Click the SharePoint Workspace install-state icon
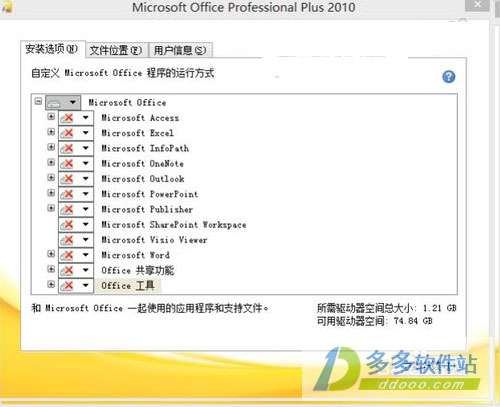This screenshot has width=500, height=407. pos(67,225)
